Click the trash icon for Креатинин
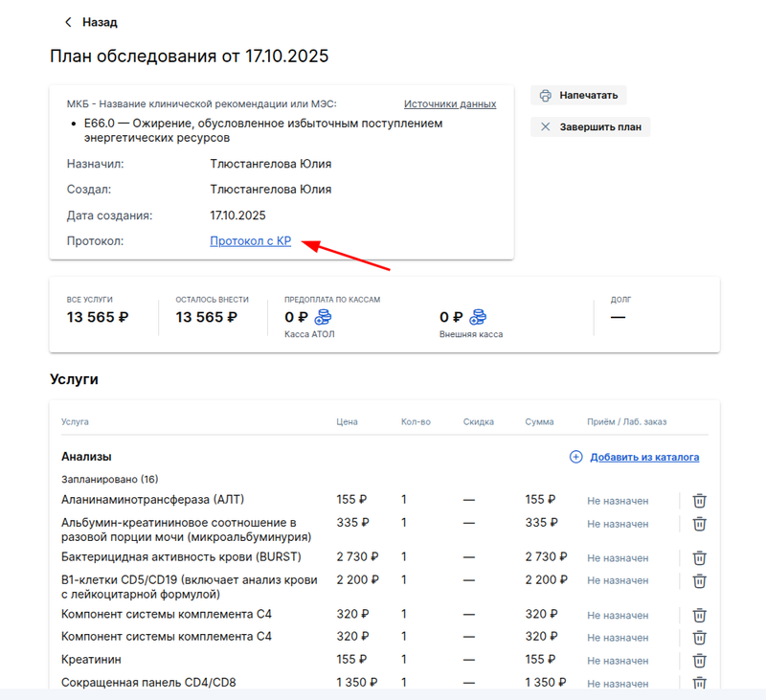This screenshot has width=766, height=700. 699,660
